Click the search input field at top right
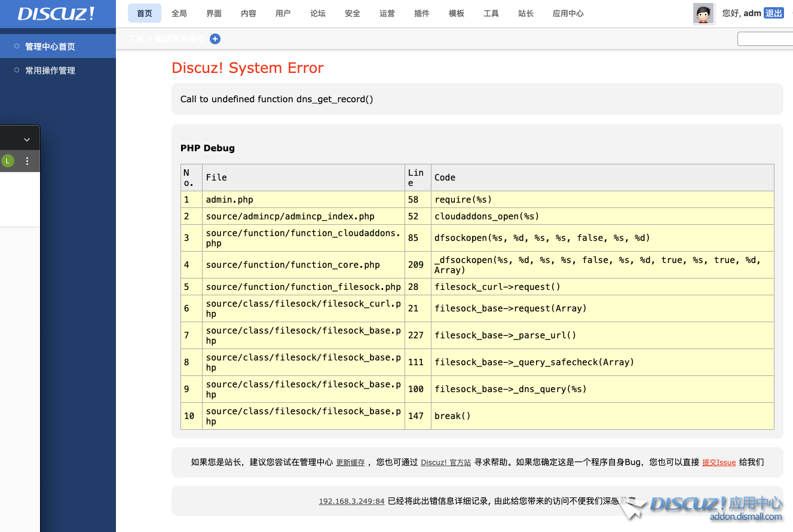This screenshot has height=532, width=793. (765, 39)
